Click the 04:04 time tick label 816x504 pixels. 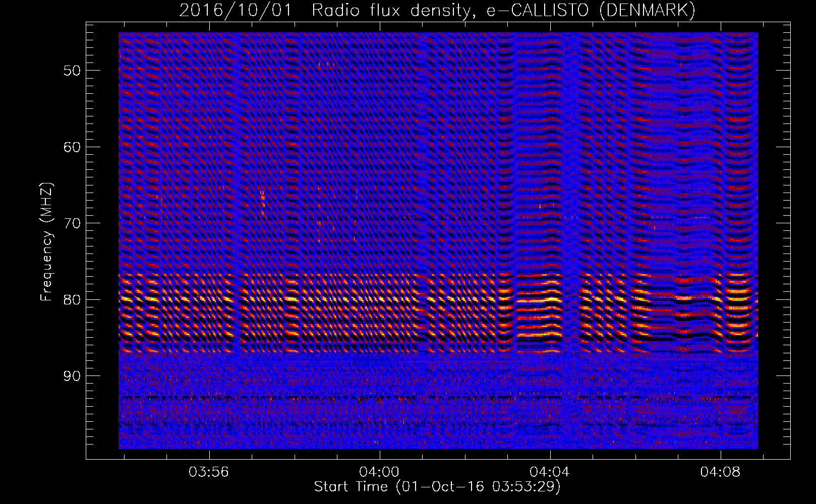(x=550, y=472)
